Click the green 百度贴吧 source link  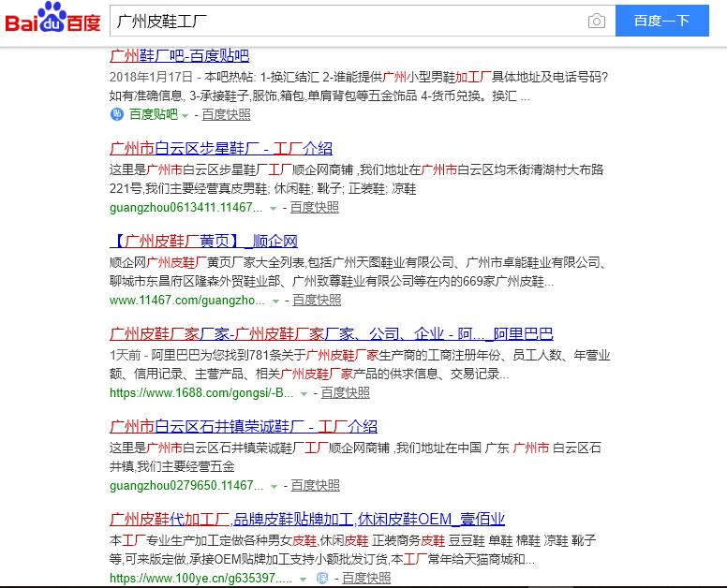pyautogui.click(x=154, y=114)
